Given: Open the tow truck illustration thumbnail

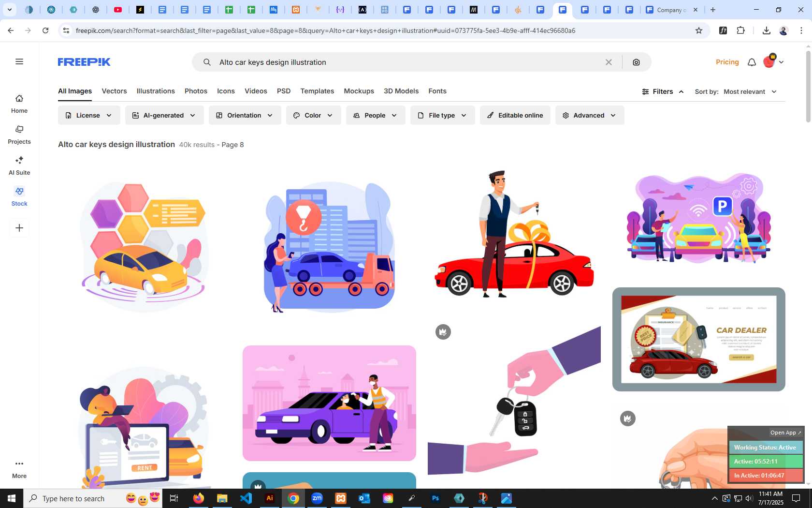Looking at the screenshot, I should click(x=329, y=247).
